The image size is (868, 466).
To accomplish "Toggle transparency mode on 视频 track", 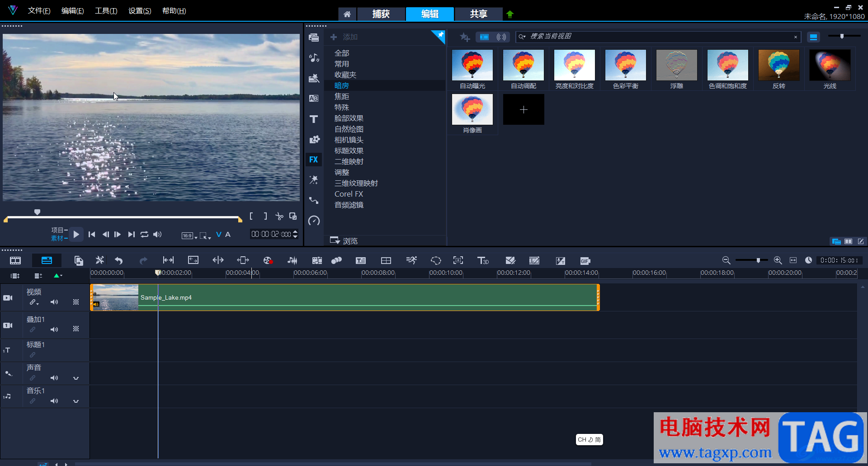I will pyautogui.click(x=76, y=302).
